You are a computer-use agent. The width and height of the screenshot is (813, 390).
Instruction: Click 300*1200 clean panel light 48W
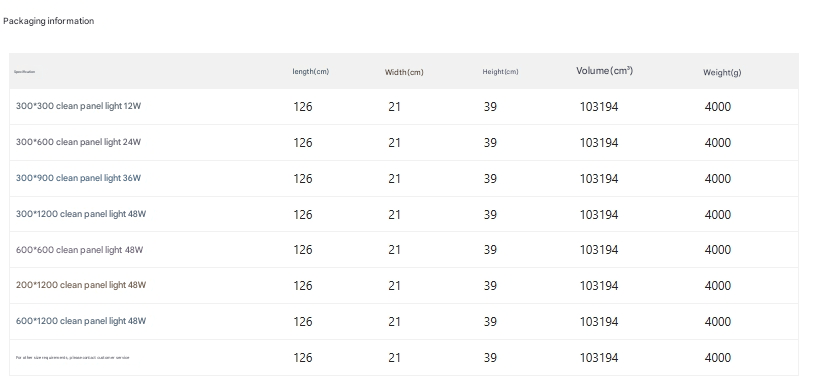tap(81, 214)
